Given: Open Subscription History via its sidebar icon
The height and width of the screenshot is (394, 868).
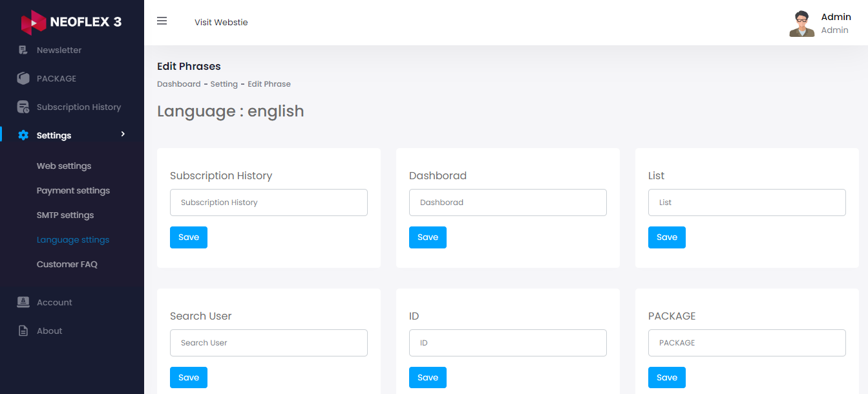Looking at the screenshot, I should [x=23, y=107].
